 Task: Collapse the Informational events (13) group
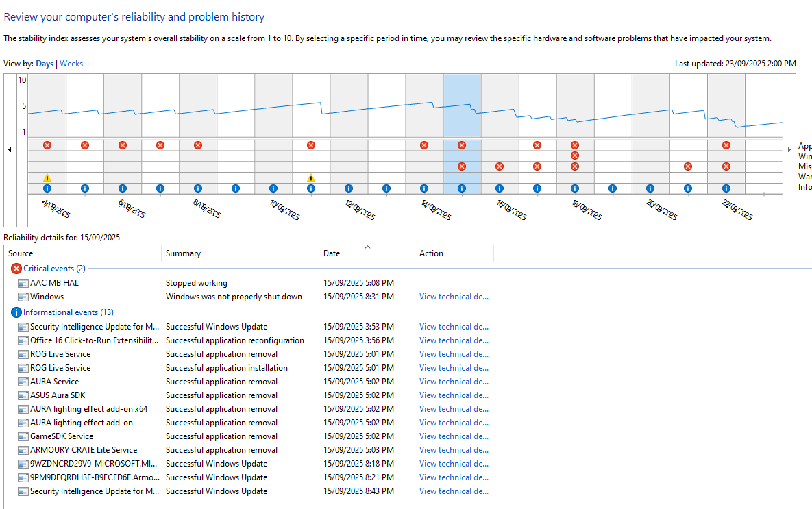pos(69,312)
